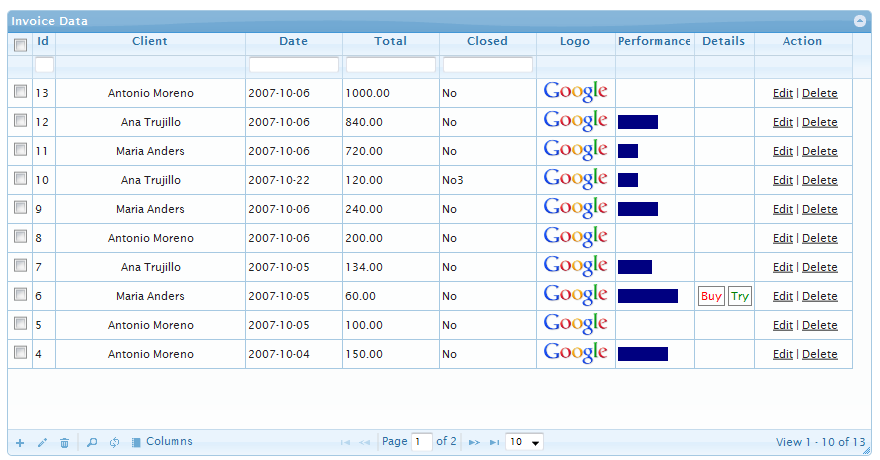This screenshot has width=880, height=460.
Task: Open the Columns chooser in footer
Action: tap(162, 442)
